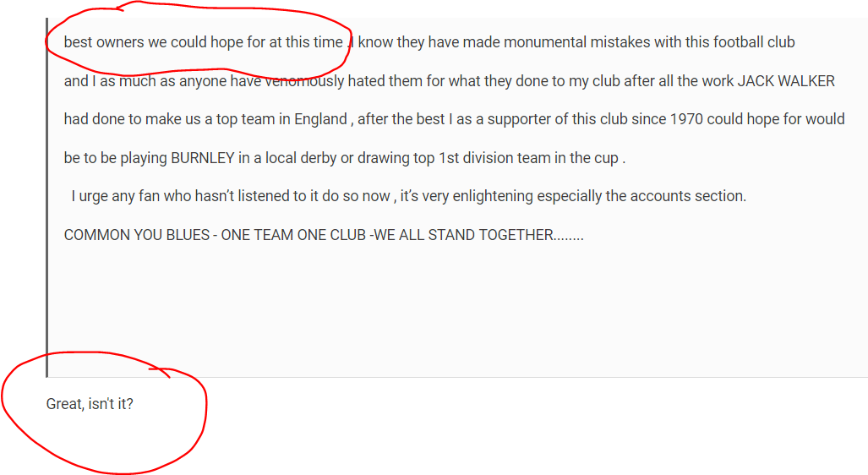Click '1st division team in the cup'
868x475 pixels.
point(529,158)
